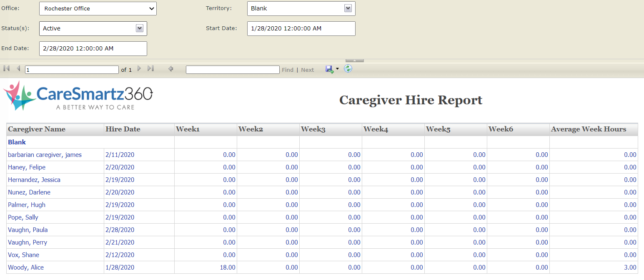Refresh the report
Viewport: 644px width, 280px height.
click(348, 68)
